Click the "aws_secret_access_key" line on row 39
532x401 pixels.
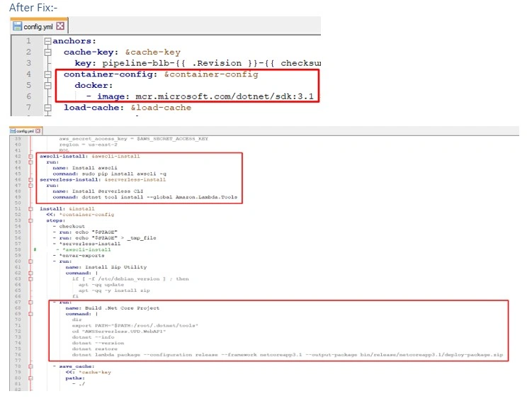134,139
